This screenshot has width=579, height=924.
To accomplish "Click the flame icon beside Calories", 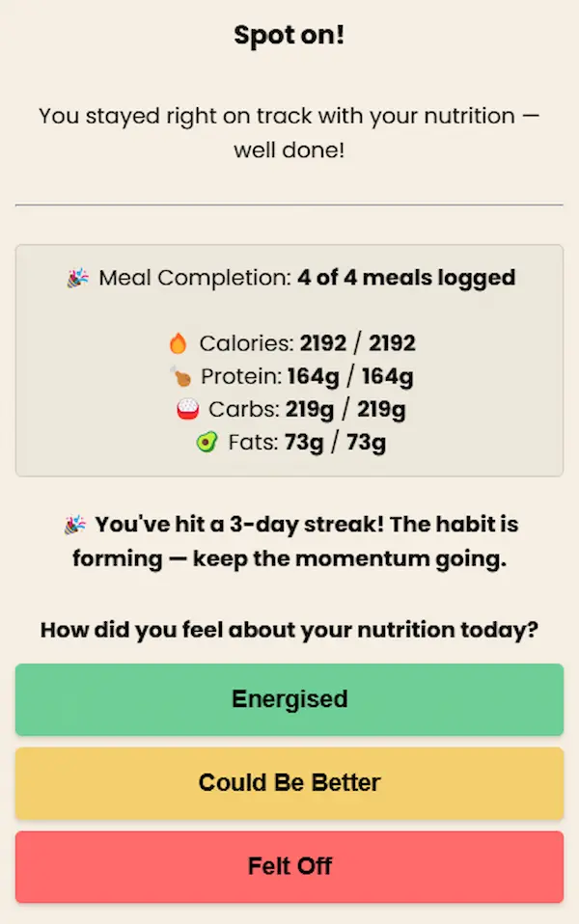I will coord(178,343).
